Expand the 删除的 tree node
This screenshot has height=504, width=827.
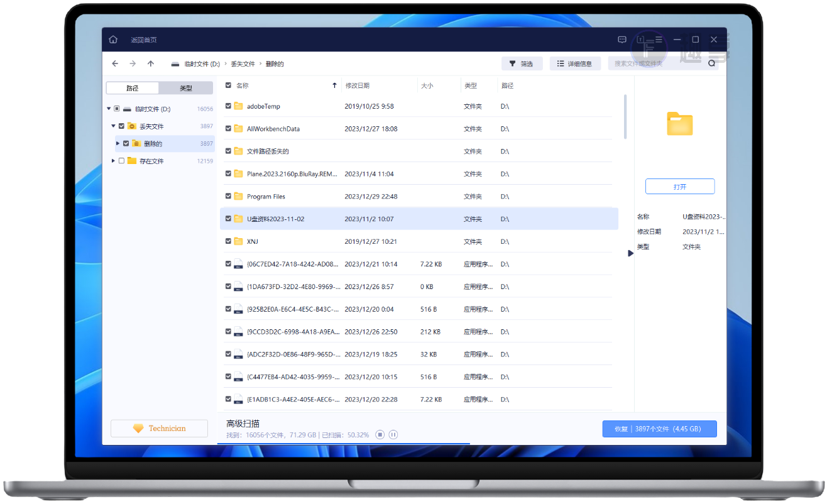click(x=118, y=144)
